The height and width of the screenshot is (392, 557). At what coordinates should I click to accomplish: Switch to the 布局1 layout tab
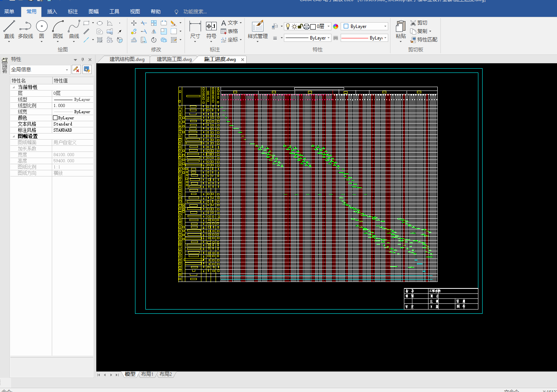click(x=147, y=374)
